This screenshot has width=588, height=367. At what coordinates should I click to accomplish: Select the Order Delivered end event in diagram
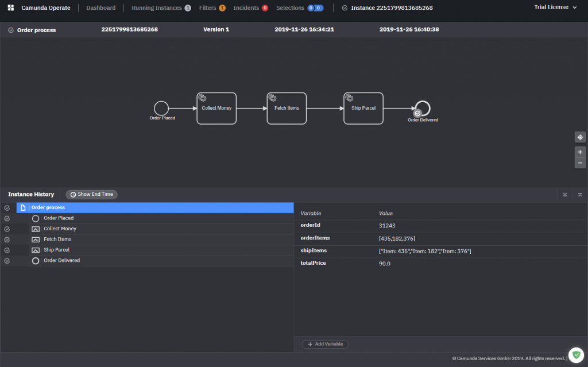(423, 108)
